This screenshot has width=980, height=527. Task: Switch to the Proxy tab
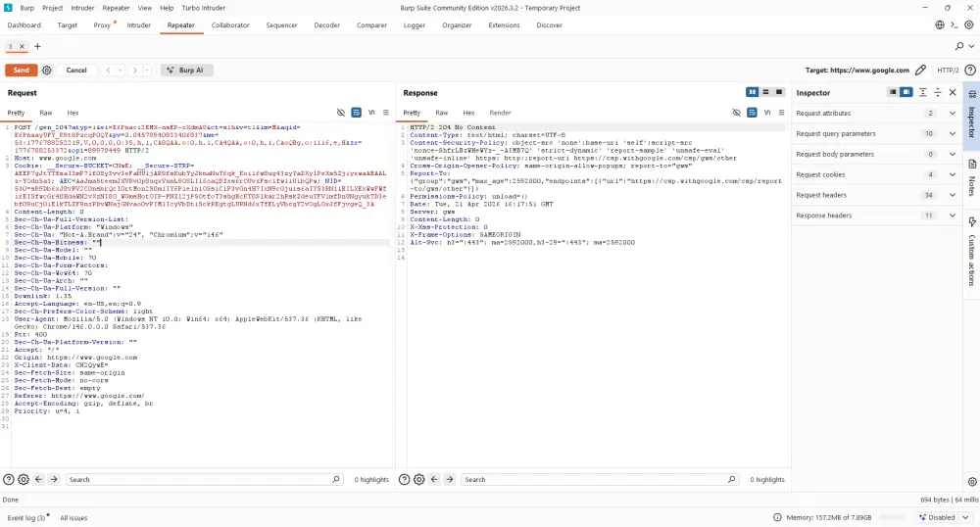click(103, 24)
